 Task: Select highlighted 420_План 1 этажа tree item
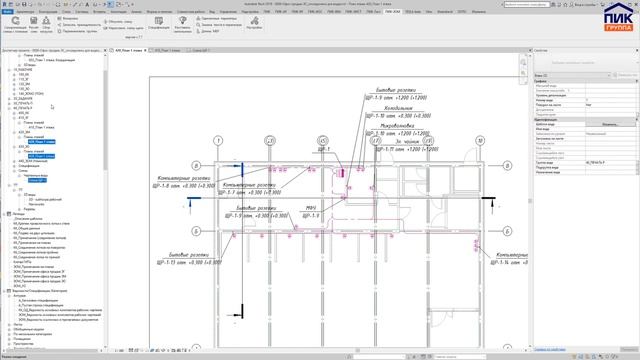pos(41,142)
